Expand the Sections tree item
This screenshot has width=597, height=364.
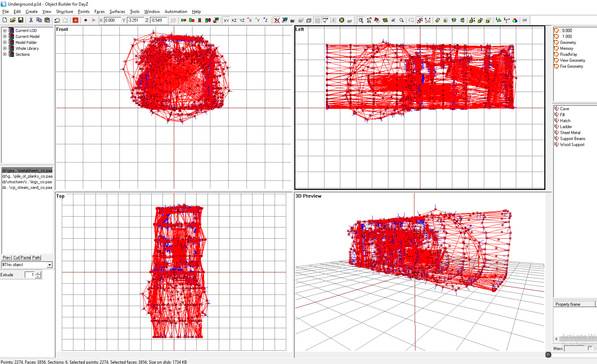[x=5, y=54]
